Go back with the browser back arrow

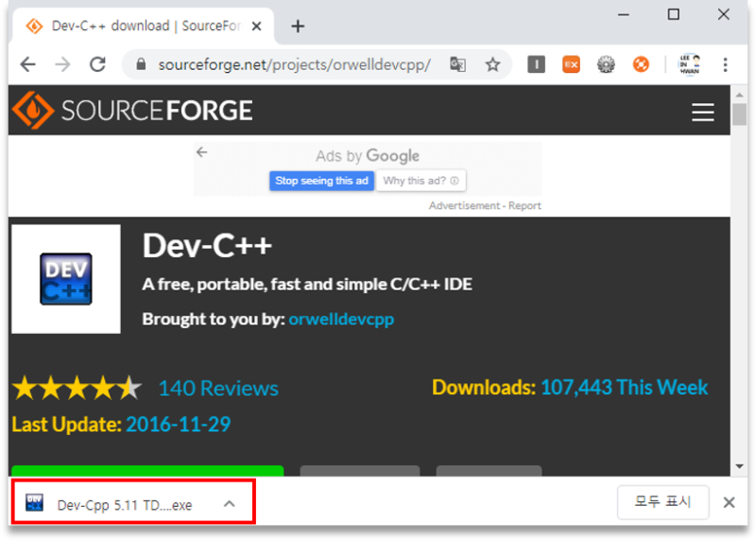(28, 64)
